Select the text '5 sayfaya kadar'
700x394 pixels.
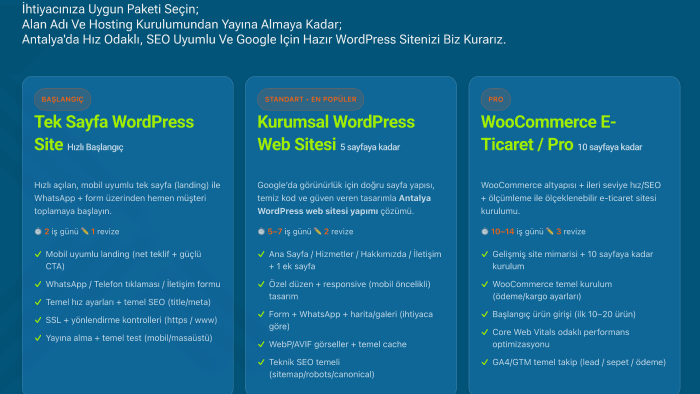pyautogui.click(x=370, y=147)
